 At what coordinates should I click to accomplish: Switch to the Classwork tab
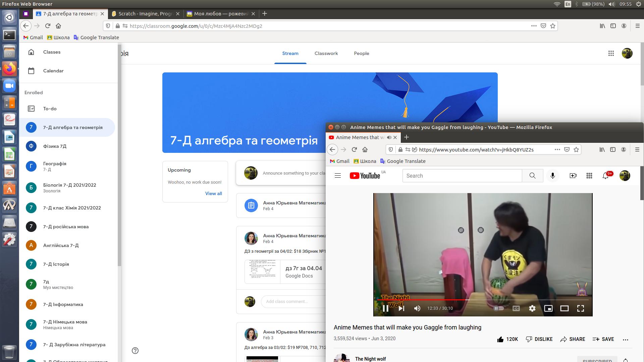(x=326, y=53)
